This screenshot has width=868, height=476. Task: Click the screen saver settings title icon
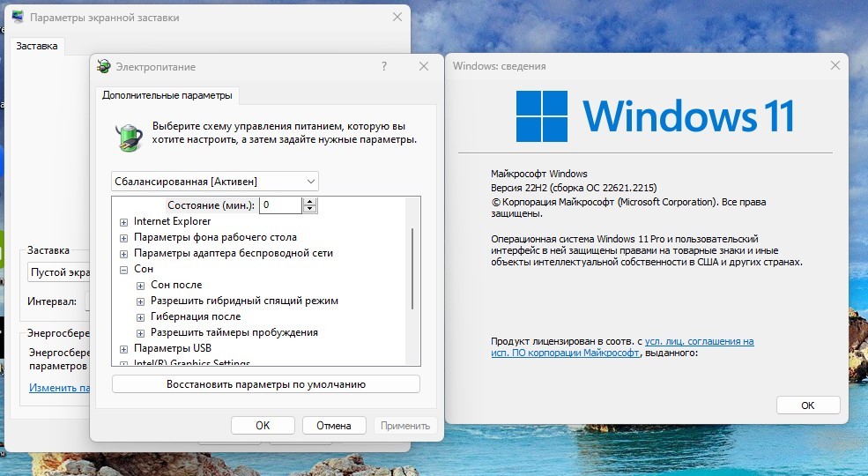coord(19,17)
